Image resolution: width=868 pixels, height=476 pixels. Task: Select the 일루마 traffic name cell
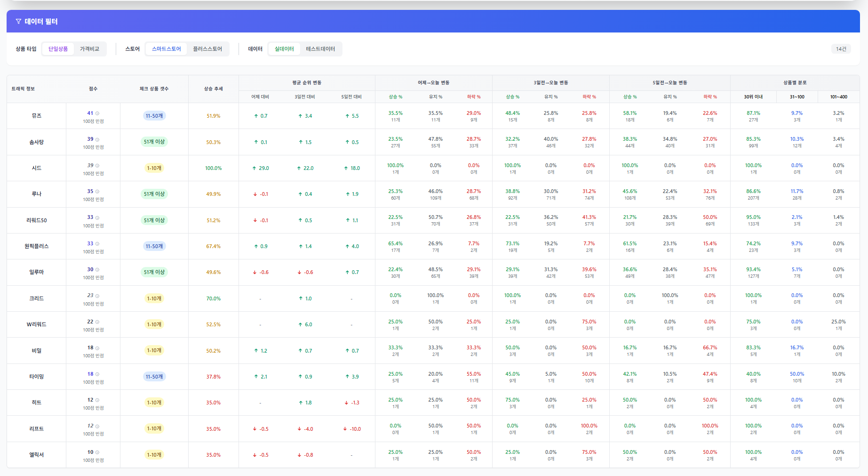point(37,272)
